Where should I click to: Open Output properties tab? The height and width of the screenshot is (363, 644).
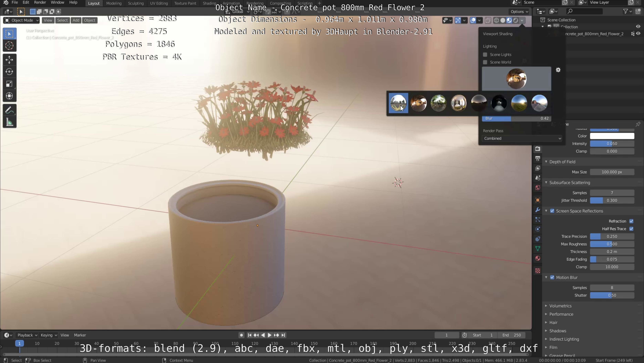click(x=538, y=158)
